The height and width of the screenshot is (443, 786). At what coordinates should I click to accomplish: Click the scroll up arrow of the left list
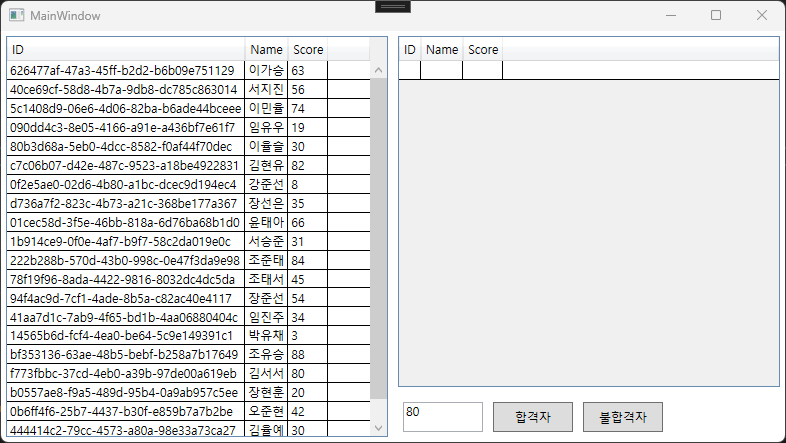point(378,70)
